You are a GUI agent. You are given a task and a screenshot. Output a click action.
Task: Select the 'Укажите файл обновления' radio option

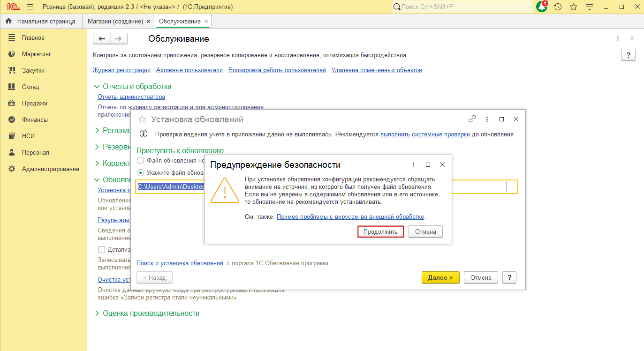pos(140,172)
